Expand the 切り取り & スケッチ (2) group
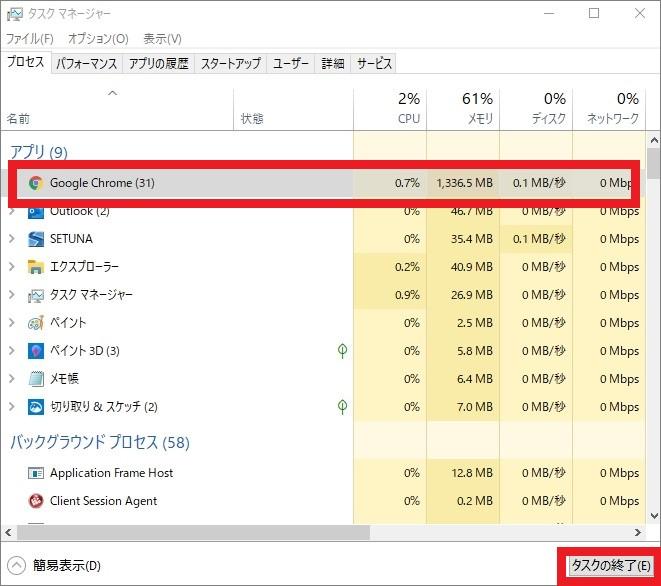Image resolution: width=661 pixels, height=586 pixels. tap(12, 407)
